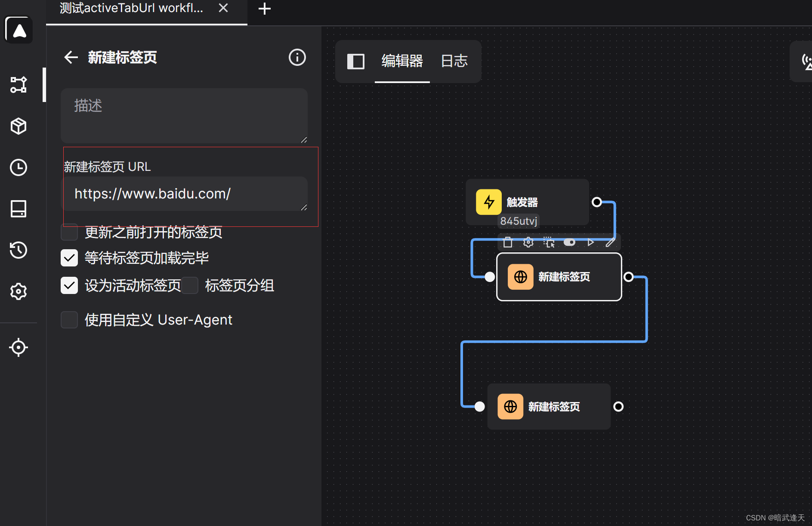Uncheck 等待标签页加载完毕 checkbox
812x526 pixels.
[x=69, y=258]
